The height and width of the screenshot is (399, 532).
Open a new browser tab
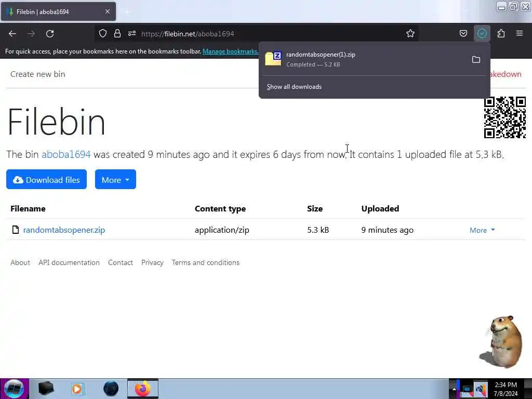pos(127,12)
